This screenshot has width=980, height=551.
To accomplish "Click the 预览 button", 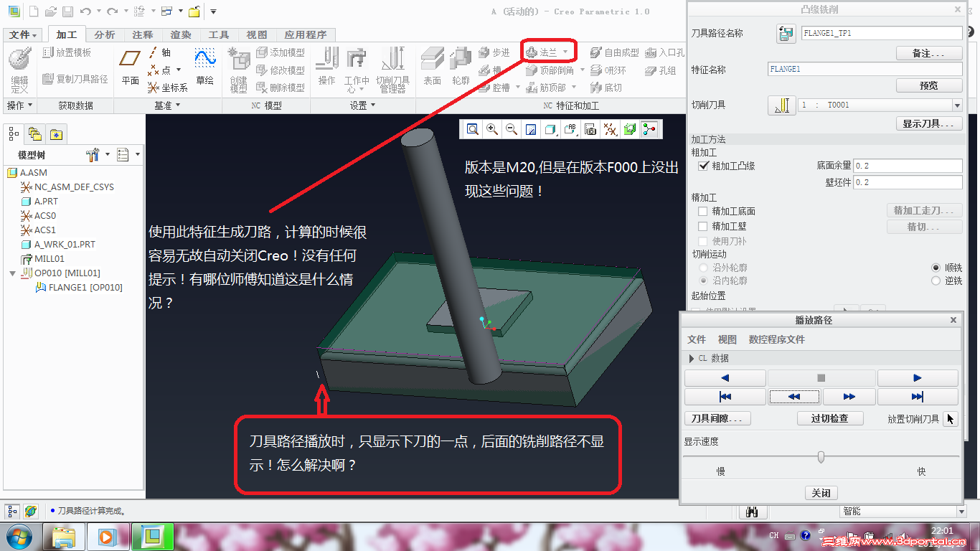I will [x=928, y=85].
